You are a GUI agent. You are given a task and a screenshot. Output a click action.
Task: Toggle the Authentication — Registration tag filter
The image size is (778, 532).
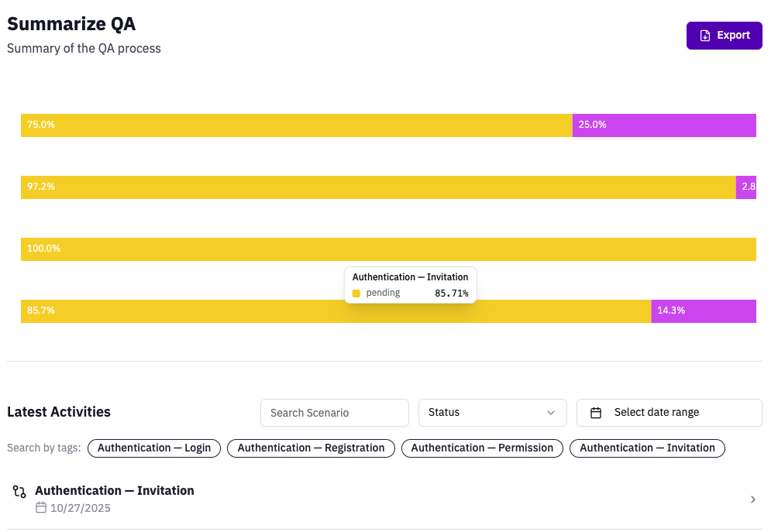311,448
